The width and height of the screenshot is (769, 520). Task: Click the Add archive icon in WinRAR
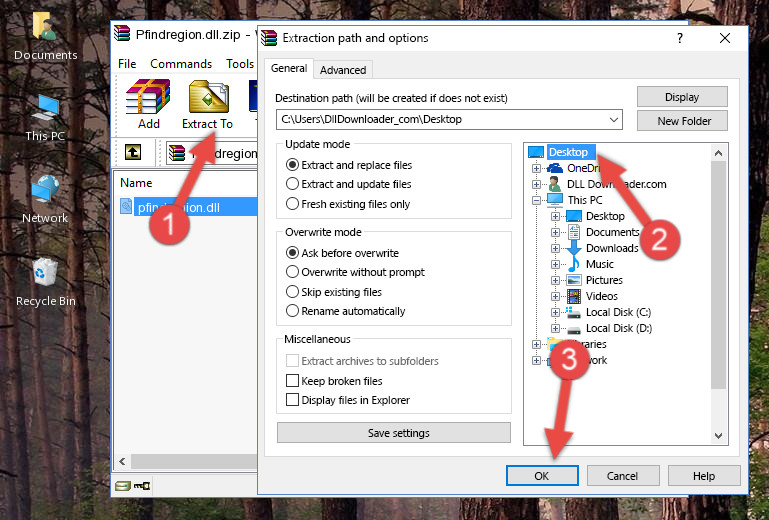pyautogui.click(x=148, y=97)
